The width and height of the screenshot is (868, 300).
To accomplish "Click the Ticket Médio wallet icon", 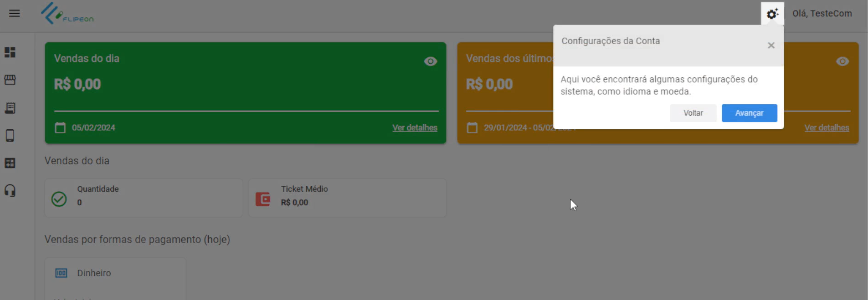I will pos(263,199).
